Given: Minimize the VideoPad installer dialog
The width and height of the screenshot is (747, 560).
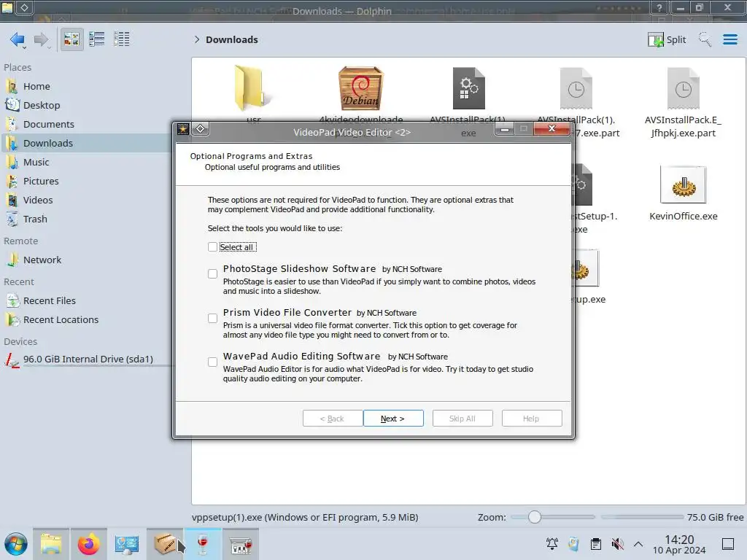Looking at the screenshot, I should (x=505, y=128).
